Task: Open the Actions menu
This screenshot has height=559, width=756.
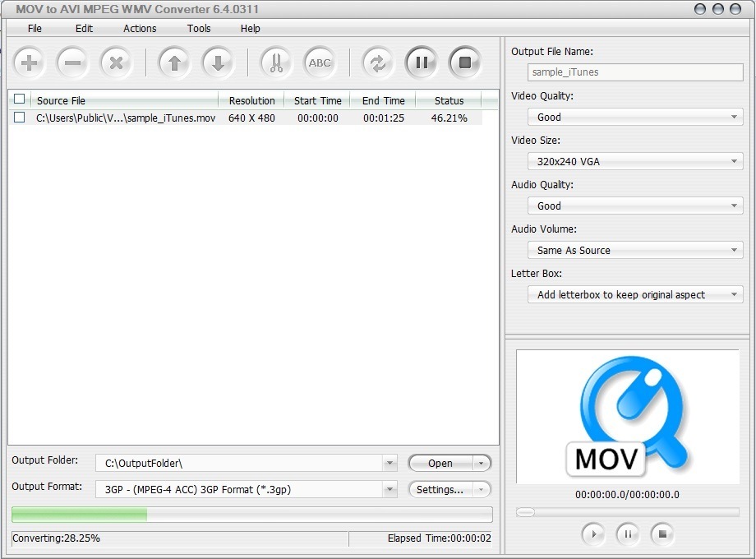Action: 139,28
